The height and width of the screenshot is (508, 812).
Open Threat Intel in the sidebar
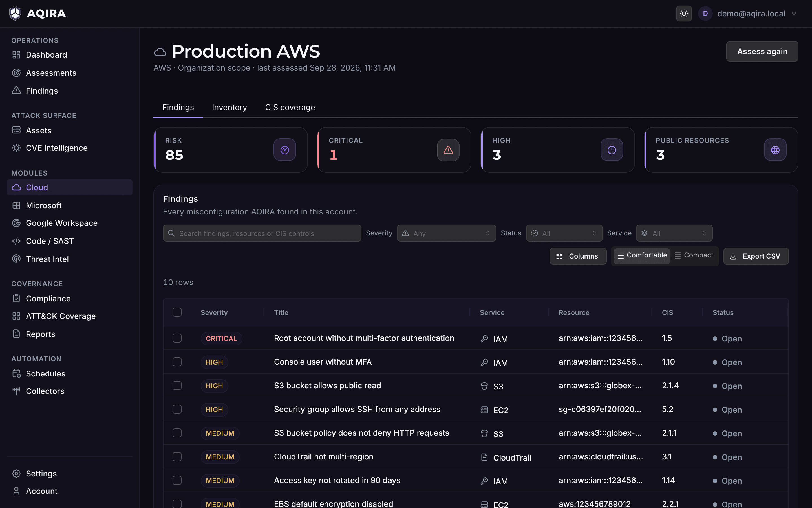point(69,259)
